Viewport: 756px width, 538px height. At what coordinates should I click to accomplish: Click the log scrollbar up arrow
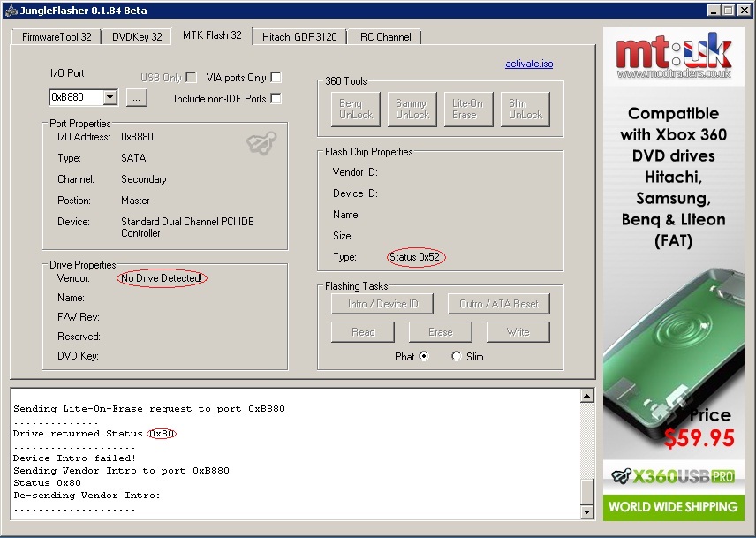[x=586, y=397]
